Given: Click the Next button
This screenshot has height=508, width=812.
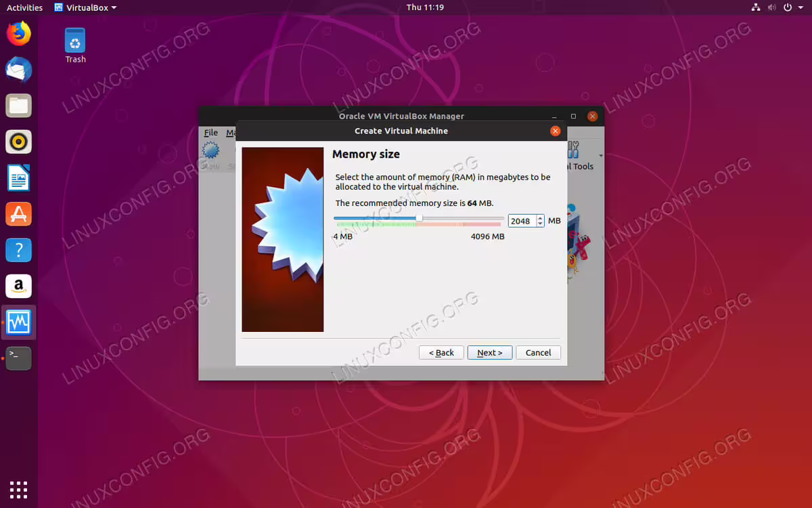Looking at the screenshot, I should tap(490, 352).
